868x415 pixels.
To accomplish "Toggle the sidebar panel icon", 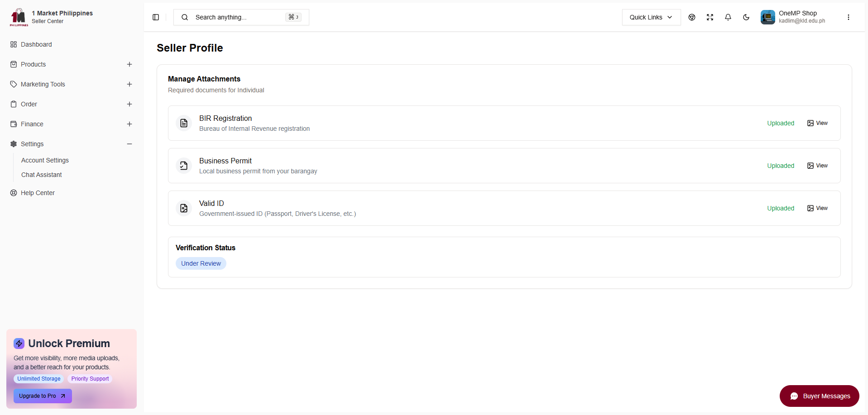I will click(x=156, y=17).
